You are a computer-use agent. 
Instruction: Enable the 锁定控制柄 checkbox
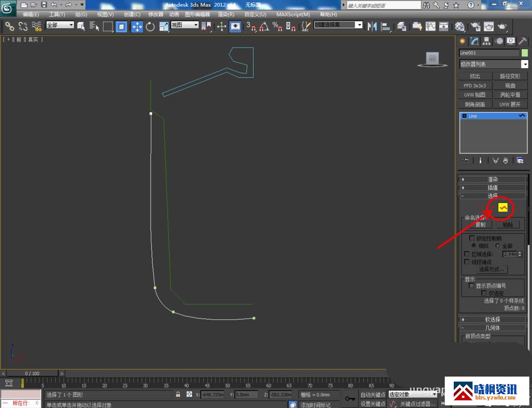click(x=472, y=238)
